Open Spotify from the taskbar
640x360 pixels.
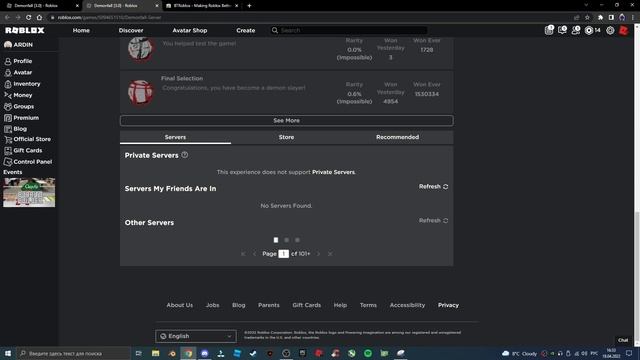pyautogui.click(x=368, y=353)
